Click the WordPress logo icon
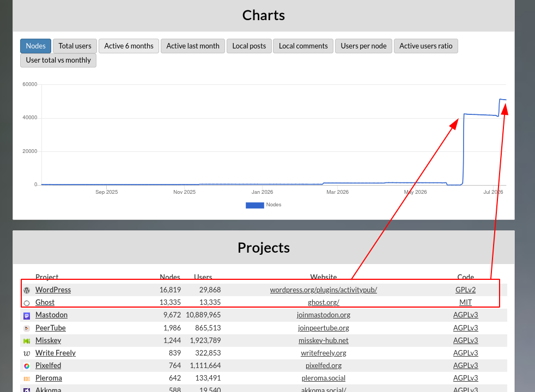Image resolution: width=535 pixels, height=392 pixels. pyautogui.click(x=27, y=290)
